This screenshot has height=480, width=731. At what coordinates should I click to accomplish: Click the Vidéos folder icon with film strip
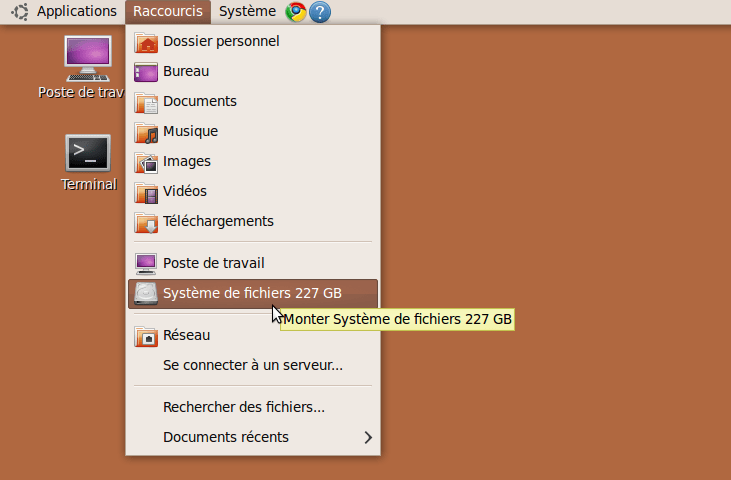[x=146, y=192]
